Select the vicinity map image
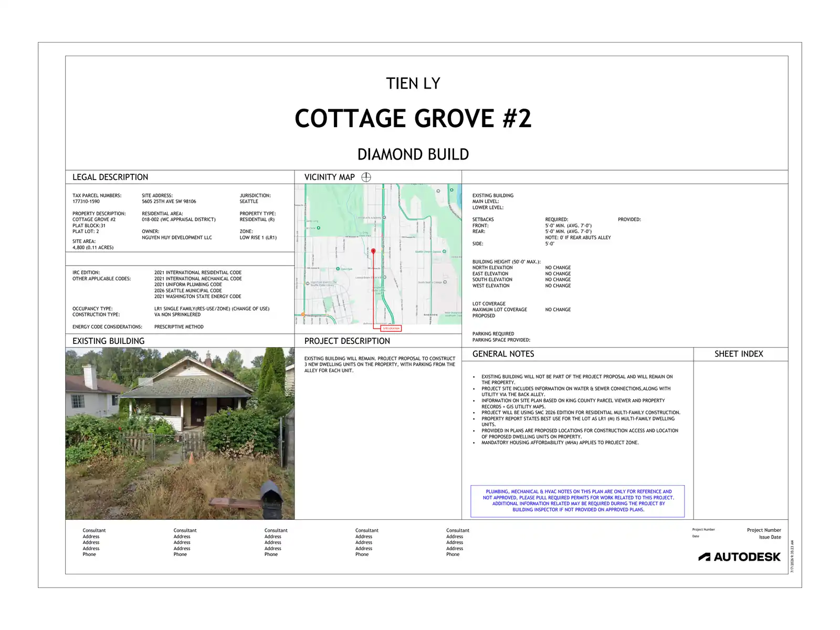Screen dimensions: 840x630 coord(379,254)
